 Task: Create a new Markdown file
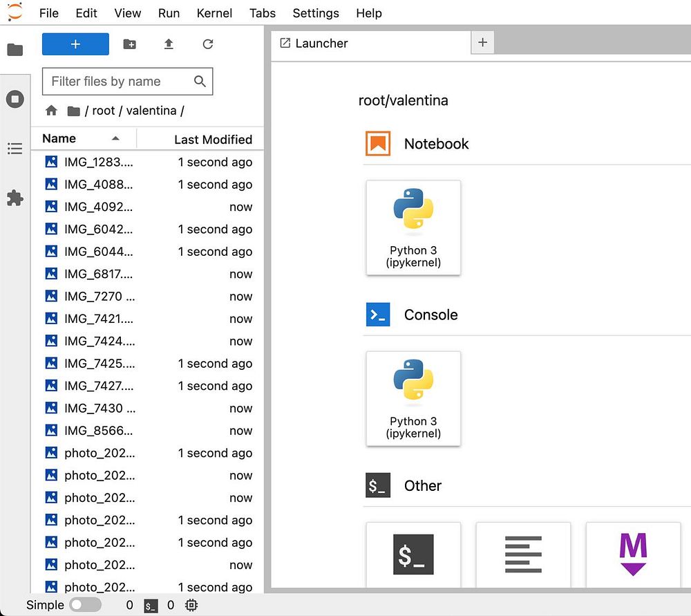point(633,554)
